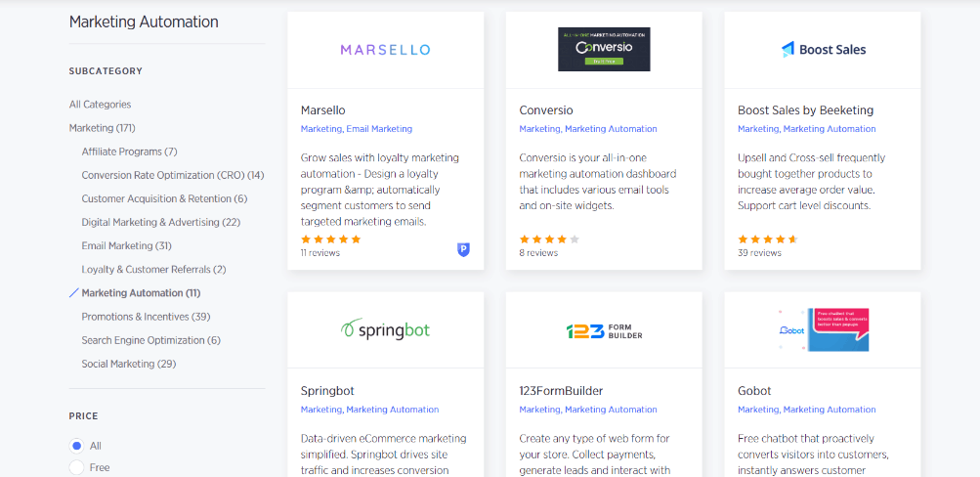Click the Marsello five-star rating

pyautogui.click(x=331, y=238)
